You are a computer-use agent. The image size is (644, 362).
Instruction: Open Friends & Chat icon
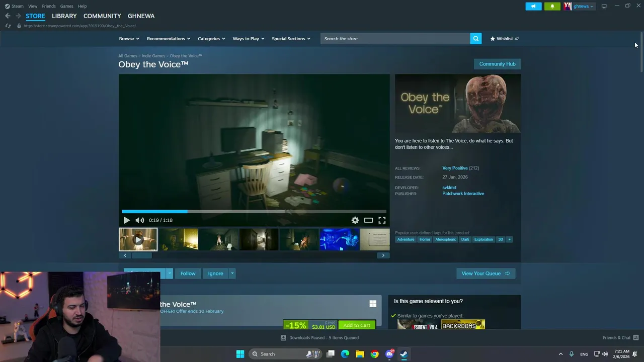point(635,338)
